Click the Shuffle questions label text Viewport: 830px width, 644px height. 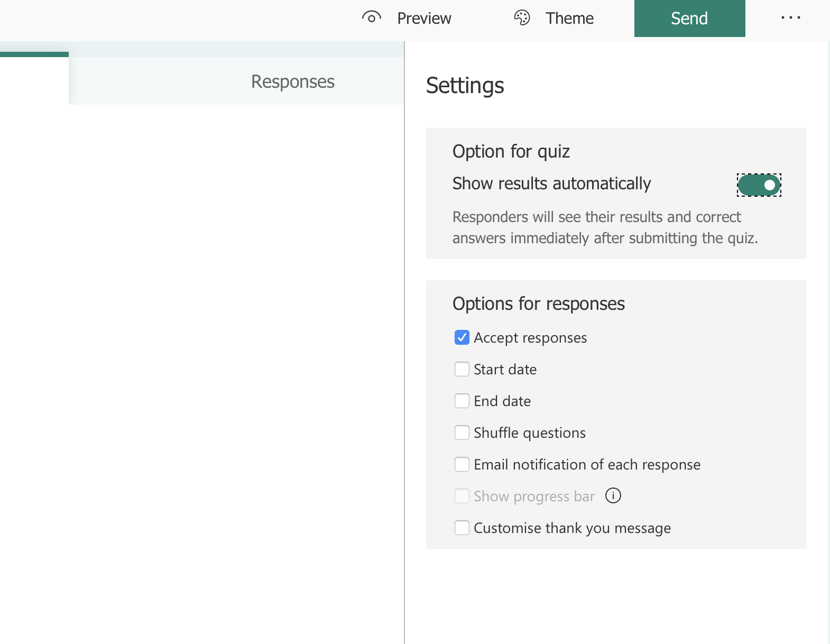[530, 433]
